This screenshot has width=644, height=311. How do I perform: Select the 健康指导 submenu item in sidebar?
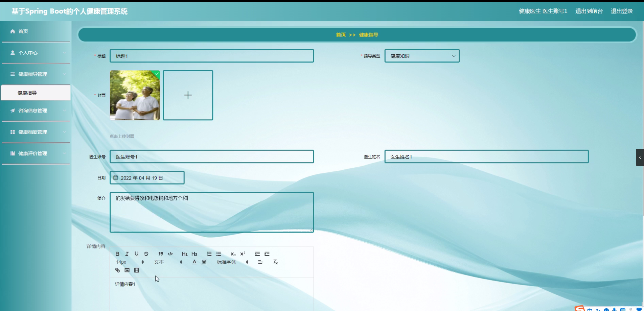36,93
